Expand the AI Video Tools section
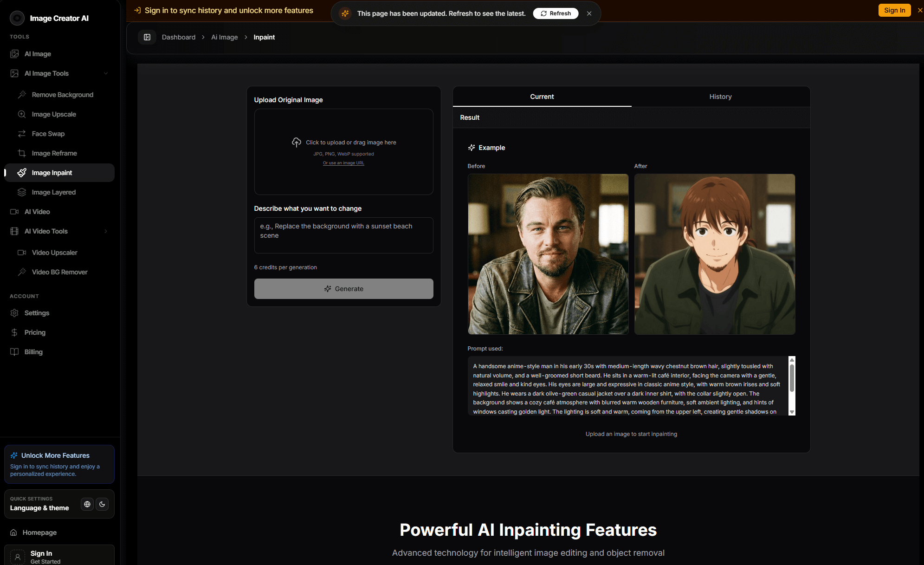Screen dimensions: 924x565 tap(106, 231)
